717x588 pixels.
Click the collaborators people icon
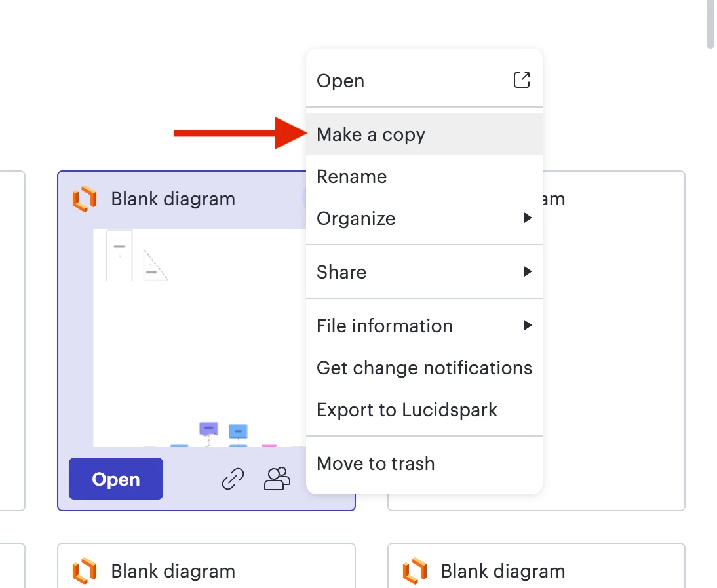[x=277, y=479]
